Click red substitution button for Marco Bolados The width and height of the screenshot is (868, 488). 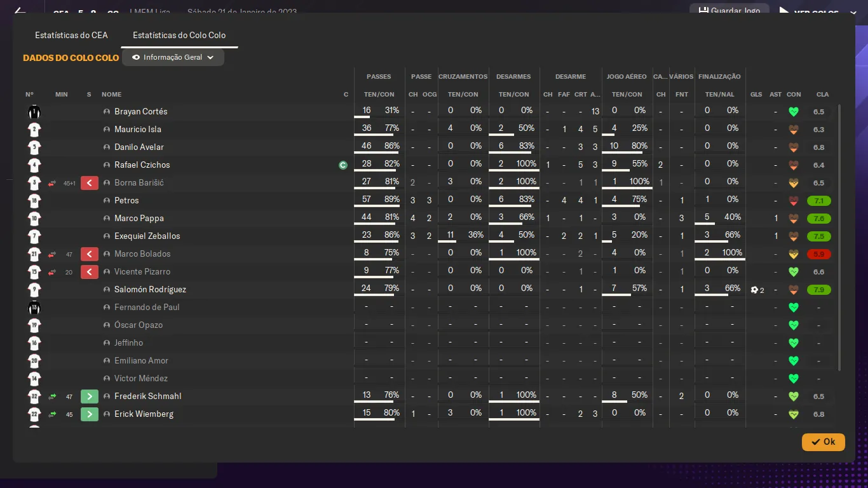click(x=90, y=254)
